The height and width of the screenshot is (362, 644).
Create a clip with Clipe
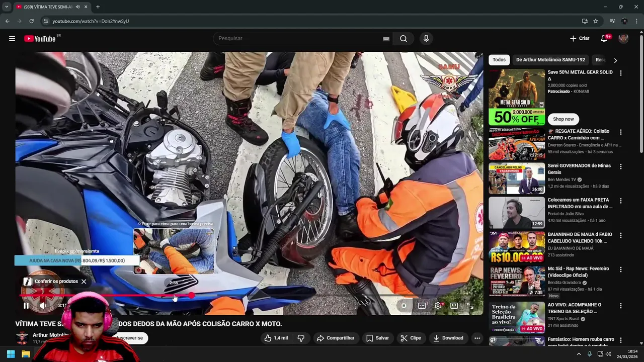[x=411, y=338]
